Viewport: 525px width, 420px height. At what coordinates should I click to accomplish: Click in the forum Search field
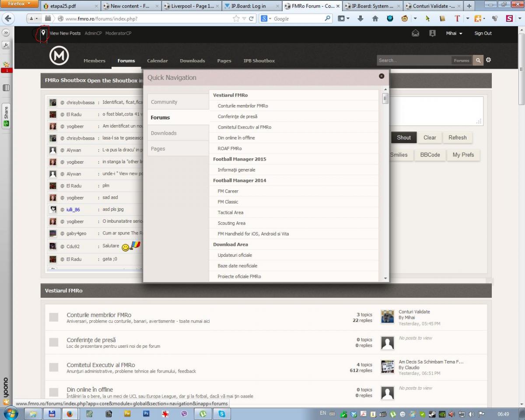(414, 60)
